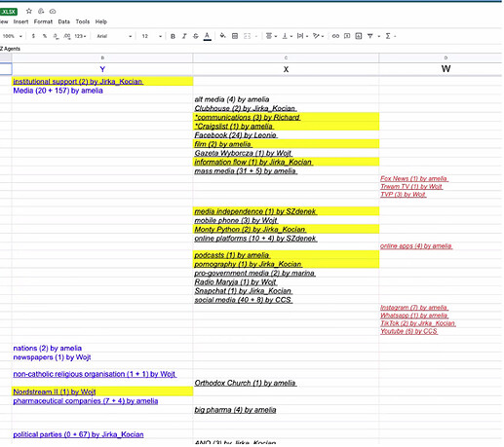Toggle strikethrough formatting
Screen dimensions: 504x447
(196, 36)
